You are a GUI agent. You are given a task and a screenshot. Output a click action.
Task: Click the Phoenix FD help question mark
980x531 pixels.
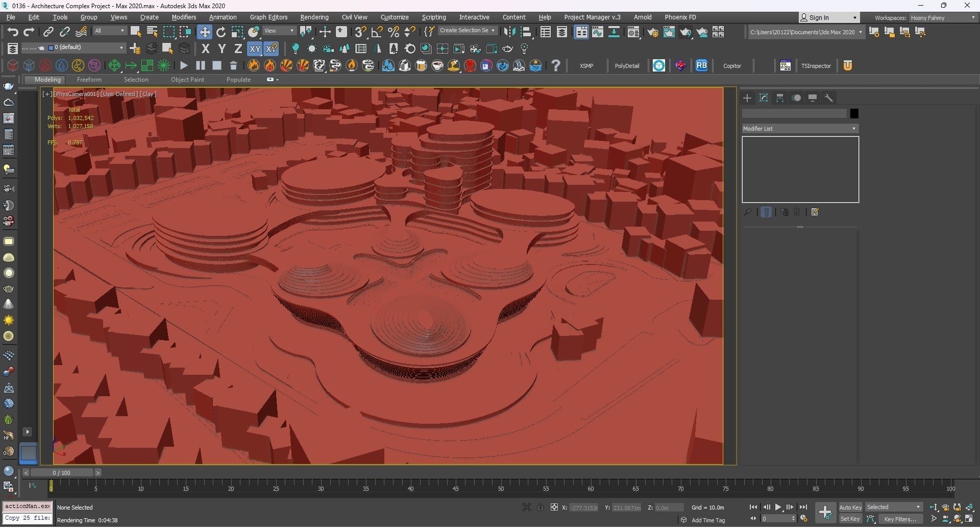[556, 65]
